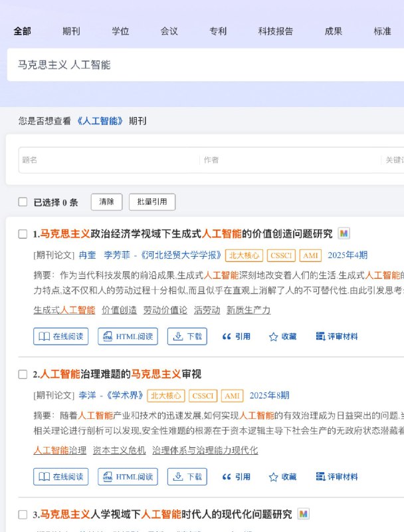The height and width of the screenshot is (532, 404).
Task: Click 北大核心 tag on result 2
Action: click(166, 396)
